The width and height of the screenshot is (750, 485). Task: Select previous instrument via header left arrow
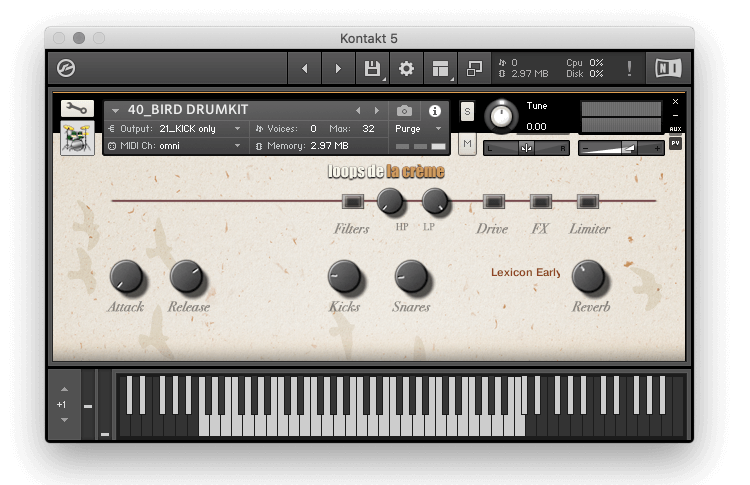coord(358,110)
